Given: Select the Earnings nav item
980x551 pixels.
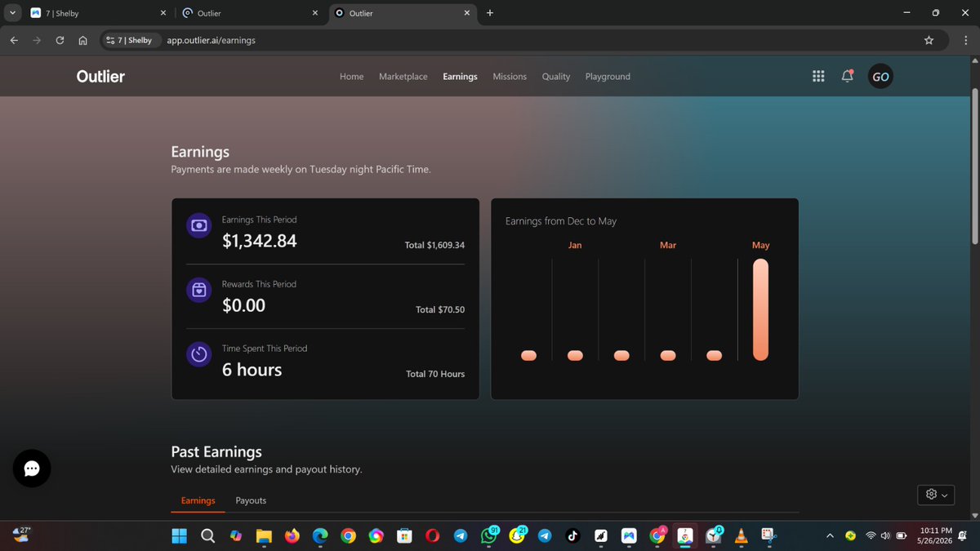Looking at the screenshot, I should pos(460,77).
